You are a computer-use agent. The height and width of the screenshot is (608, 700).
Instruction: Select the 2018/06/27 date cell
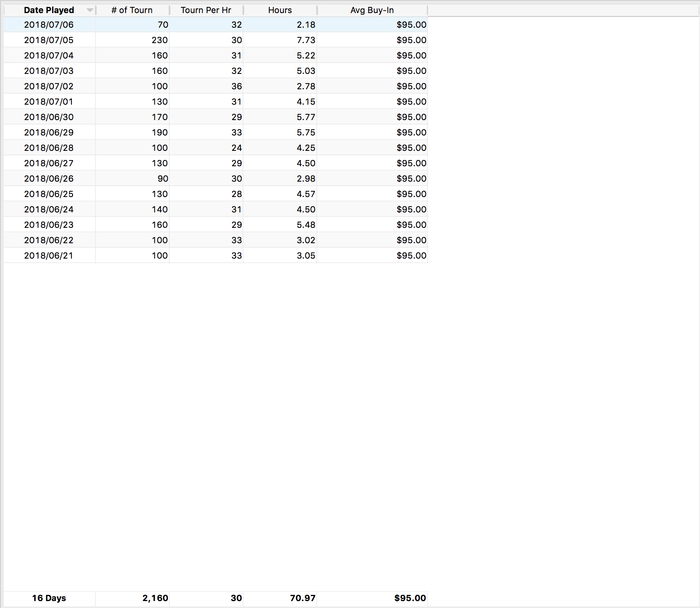50,163
